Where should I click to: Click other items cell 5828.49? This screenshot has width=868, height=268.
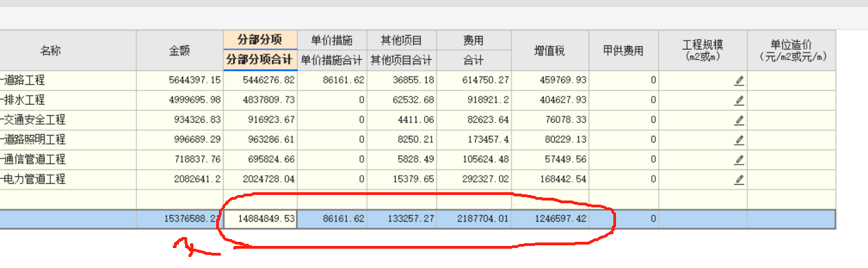pyautogui.click(x=402, y=160)
